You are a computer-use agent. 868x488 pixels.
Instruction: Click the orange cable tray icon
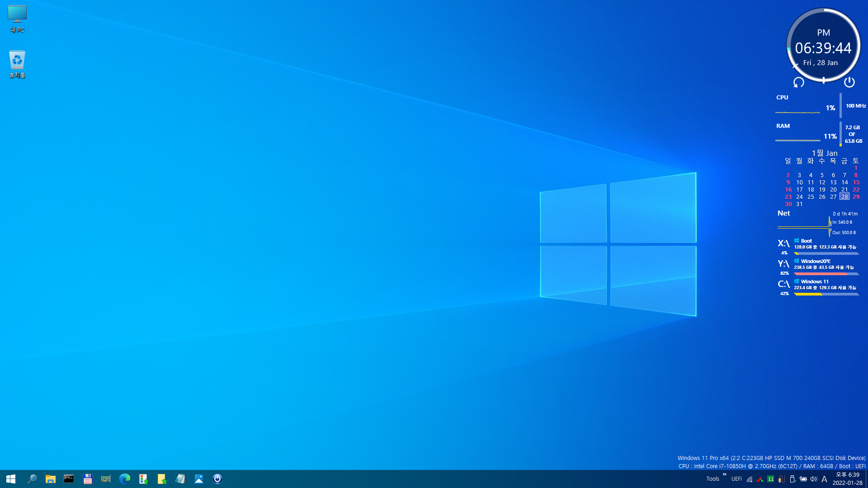point(782,479)
